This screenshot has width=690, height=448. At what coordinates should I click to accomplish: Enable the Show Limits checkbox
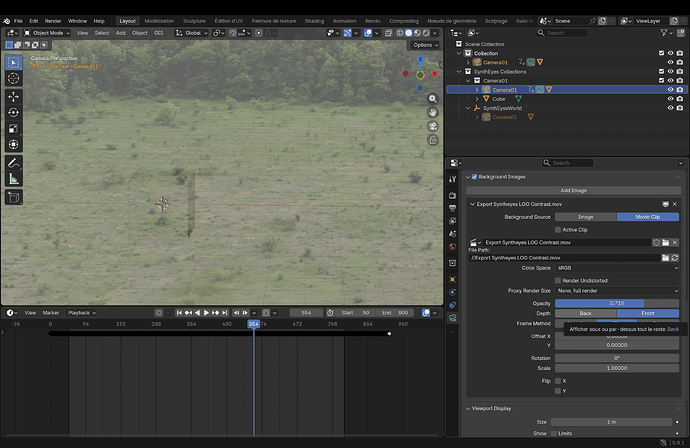[554, 433]
